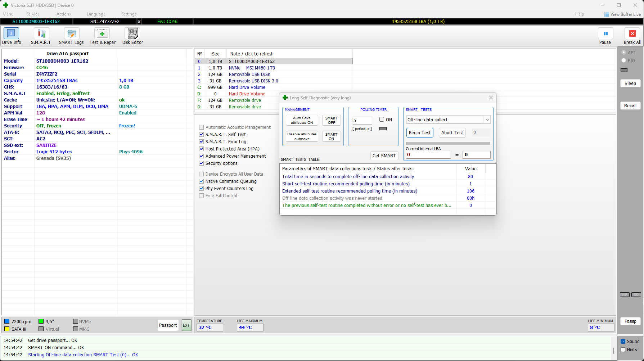Viewport: 644px width, 361px height.
Task: Open the S.M.A.R.T toolbar icon
Action: pyautogui.click(x=41, y=33)
